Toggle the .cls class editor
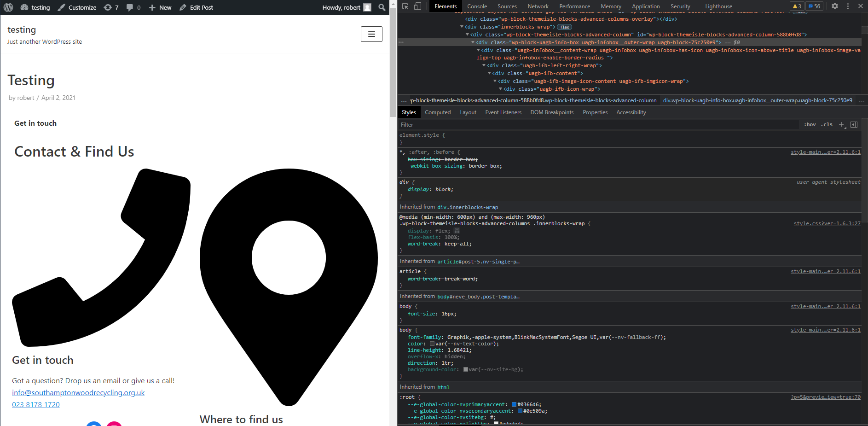 [x=827, y=124]
